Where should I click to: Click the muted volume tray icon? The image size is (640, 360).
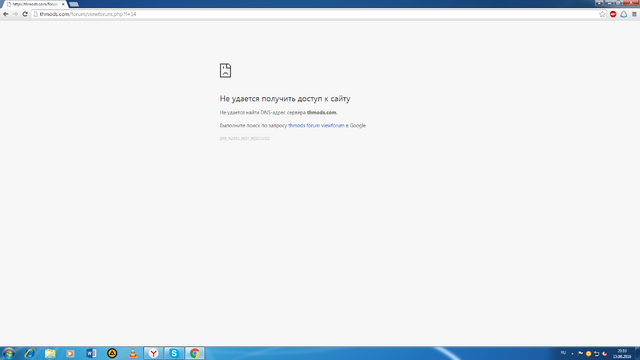pyautogui.click(x=605, y=353)
